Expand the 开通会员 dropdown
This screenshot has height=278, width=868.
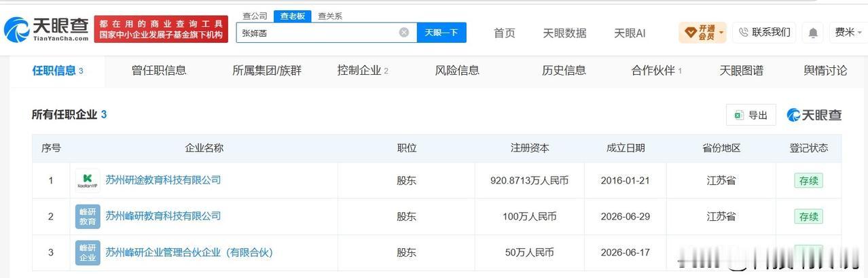(702, 33)
